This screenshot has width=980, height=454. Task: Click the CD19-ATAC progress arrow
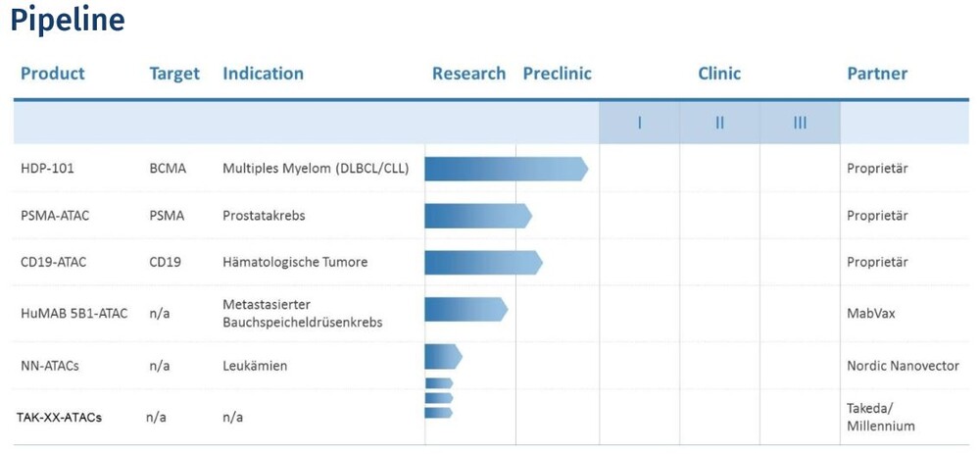484,263
